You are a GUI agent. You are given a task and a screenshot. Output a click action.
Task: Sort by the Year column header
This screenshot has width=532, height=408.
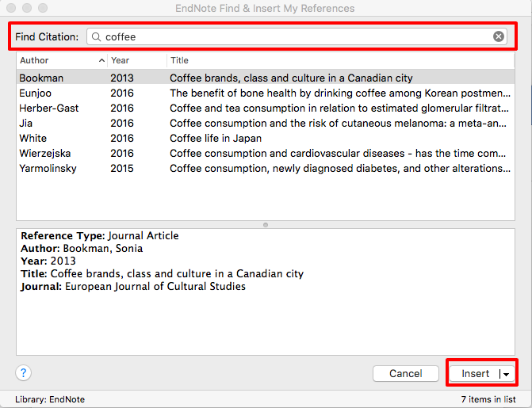(137, 60)
